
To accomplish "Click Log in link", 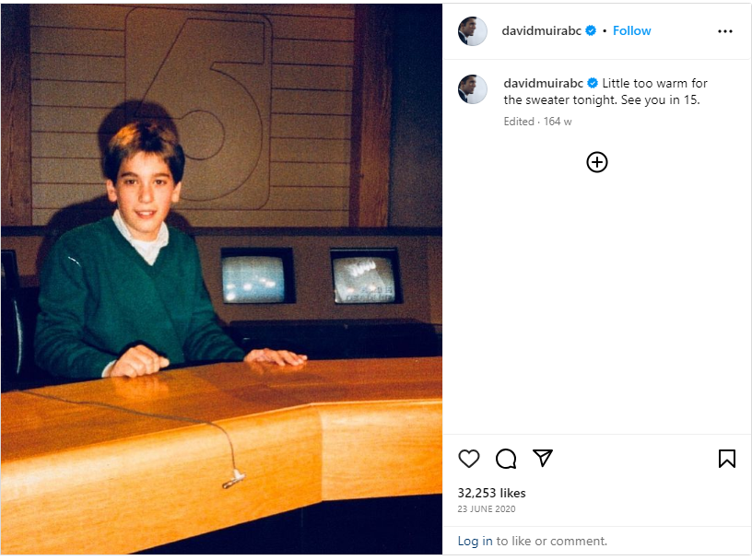I will (475, 541).
